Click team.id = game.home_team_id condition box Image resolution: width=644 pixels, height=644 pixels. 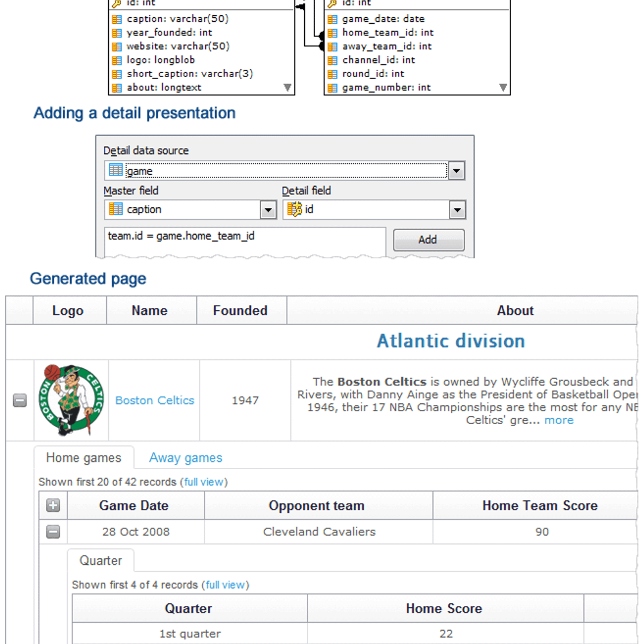point(245,242)
